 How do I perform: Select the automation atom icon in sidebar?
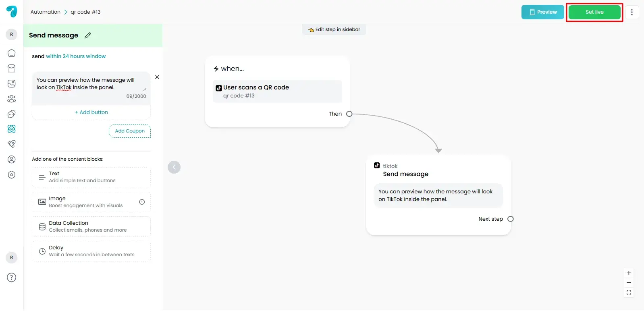tap(12, 129)
